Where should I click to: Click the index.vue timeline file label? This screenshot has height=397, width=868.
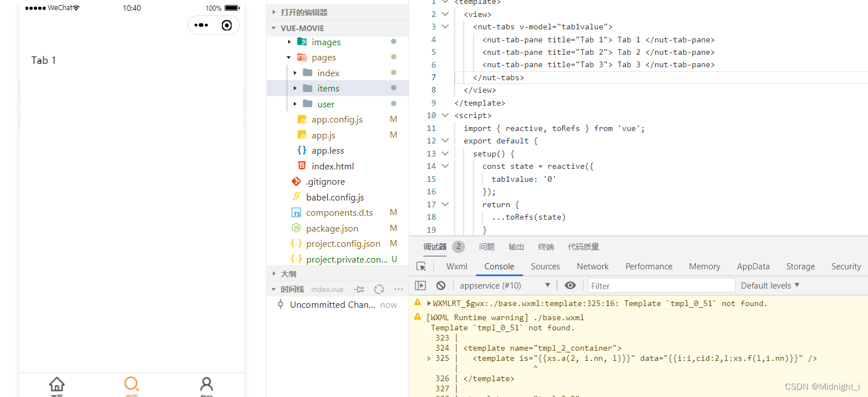(x=327, y=289)
